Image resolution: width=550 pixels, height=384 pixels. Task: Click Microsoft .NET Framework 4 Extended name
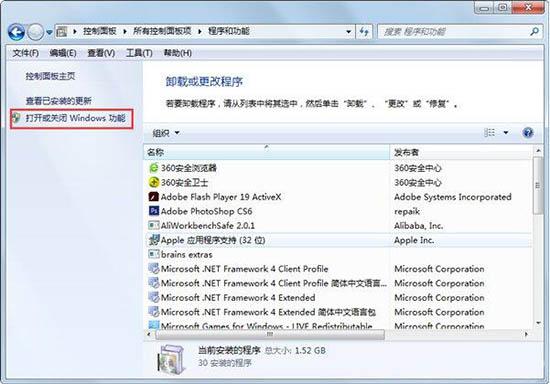coord(238,297)
